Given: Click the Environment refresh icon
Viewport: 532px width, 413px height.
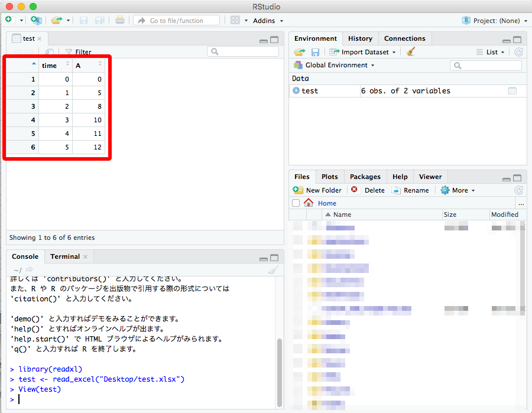Looking at the screenshot, I should click(518, 52).
